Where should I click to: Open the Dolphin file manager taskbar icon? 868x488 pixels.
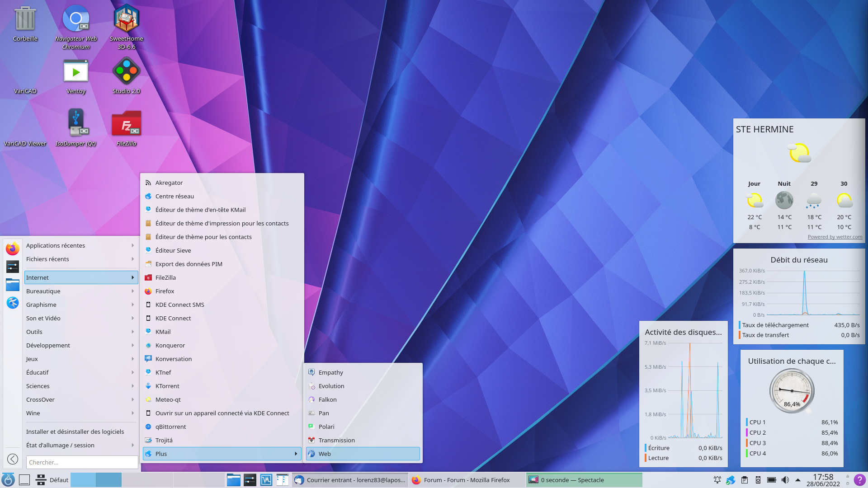(234, 480)
